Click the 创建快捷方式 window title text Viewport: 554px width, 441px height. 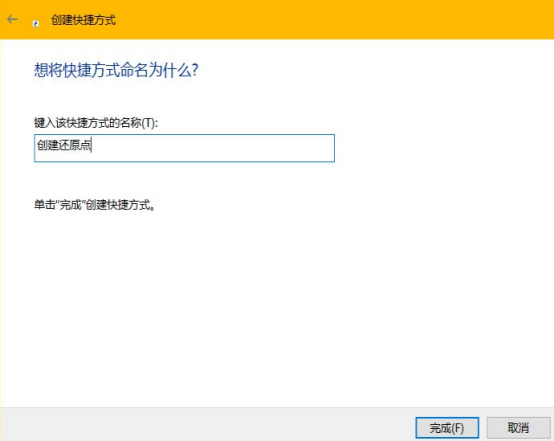coord(83,20)
